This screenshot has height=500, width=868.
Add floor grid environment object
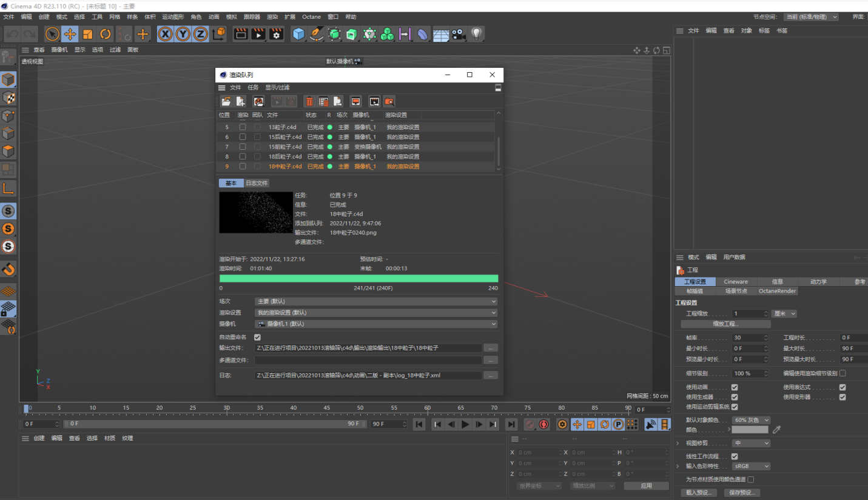[x=441, y=35]
